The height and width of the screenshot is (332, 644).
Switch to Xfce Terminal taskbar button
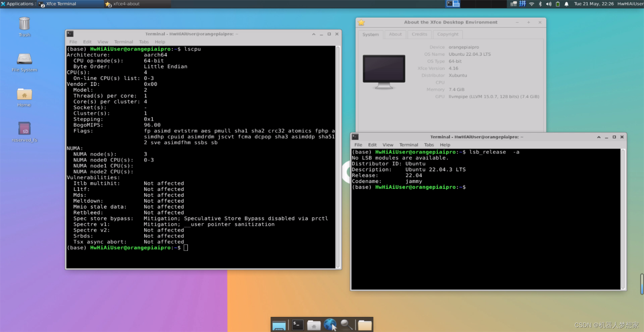click(71, 4)
